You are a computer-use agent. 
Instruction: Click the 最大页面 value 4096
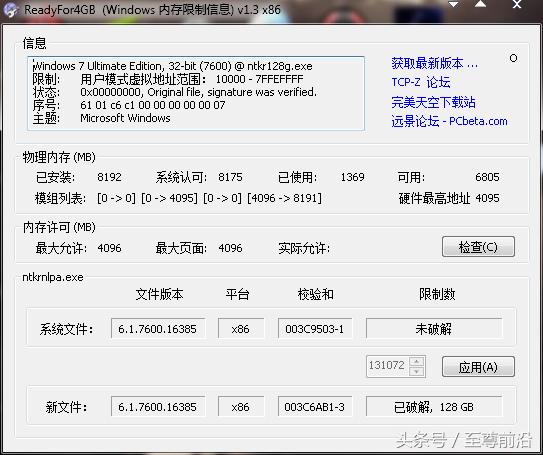coord(230,248)
